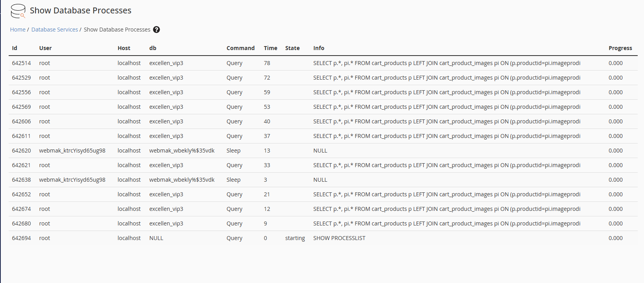644x283 pixels.
Task: Click db webmak_wbekly%$35vdk in row 642620
Action: coord(182,151)
